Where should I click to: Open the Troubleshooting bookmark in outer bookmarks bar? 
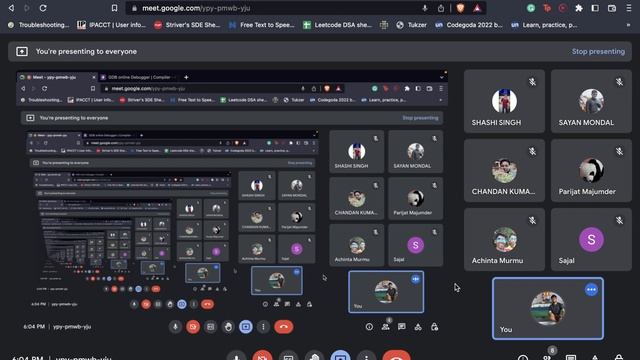pos(39,25)
